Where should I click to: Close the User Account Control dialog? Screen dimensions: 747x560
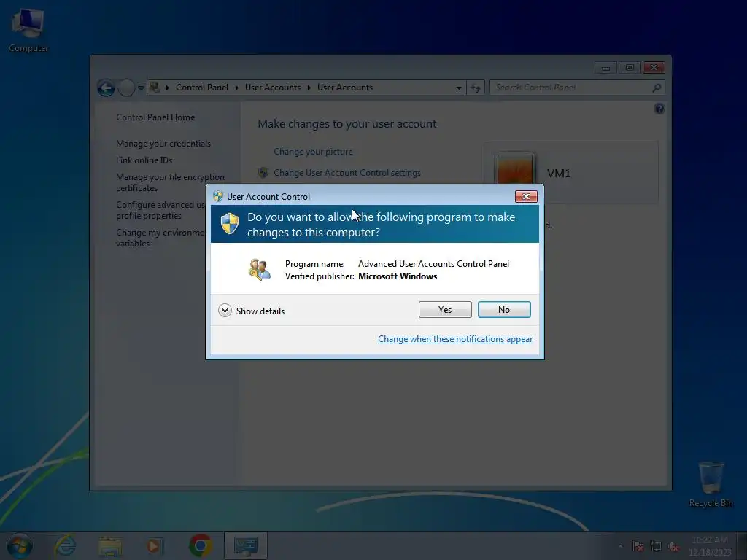526,196
